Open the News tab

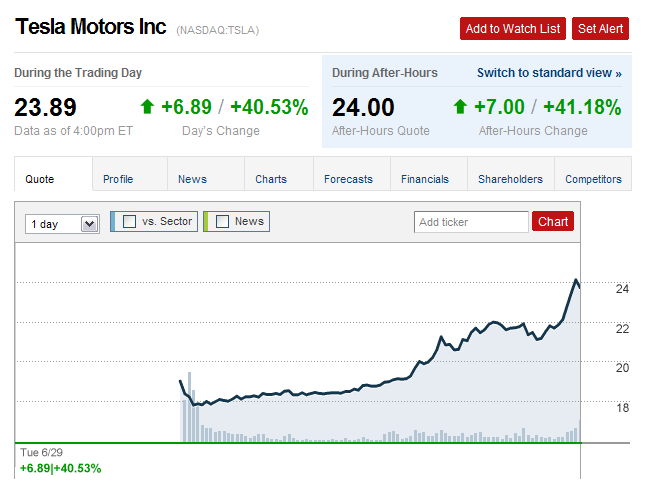[x=192, y=179]
